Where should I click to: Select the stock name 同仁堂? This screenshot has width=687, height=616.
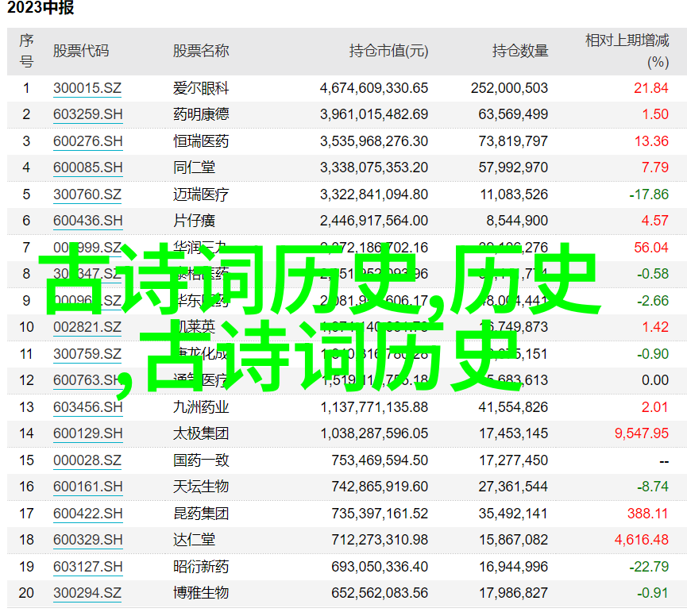[x=194, y=167]
